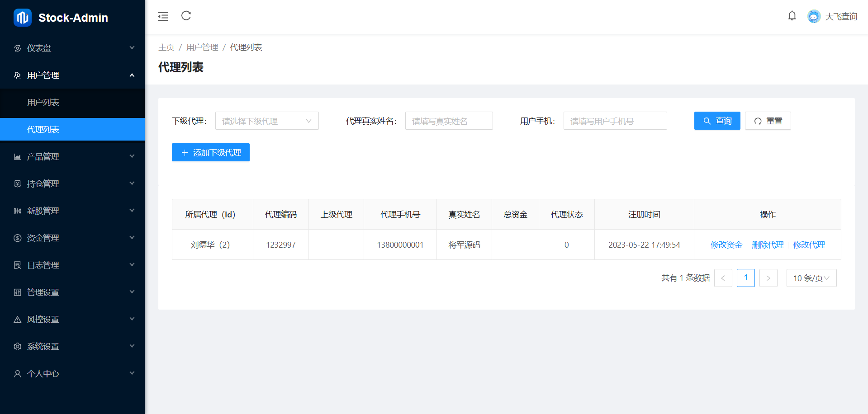Screen dimensions: 868x414
Task: Open notifications via the bell icon
Action: click(x=792, y=16)
